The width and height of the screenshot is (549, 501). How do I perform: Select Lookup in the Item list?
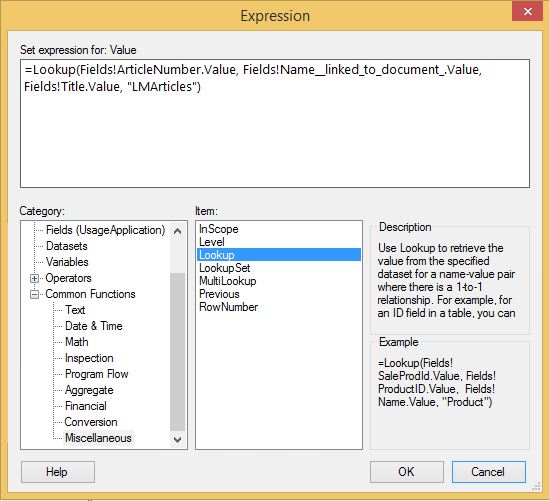(279, 255)
